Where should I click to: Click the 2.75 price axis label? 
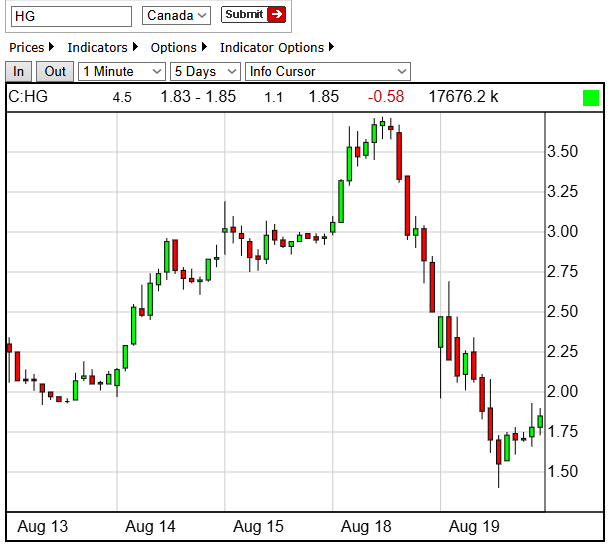(x=562, y=272)
